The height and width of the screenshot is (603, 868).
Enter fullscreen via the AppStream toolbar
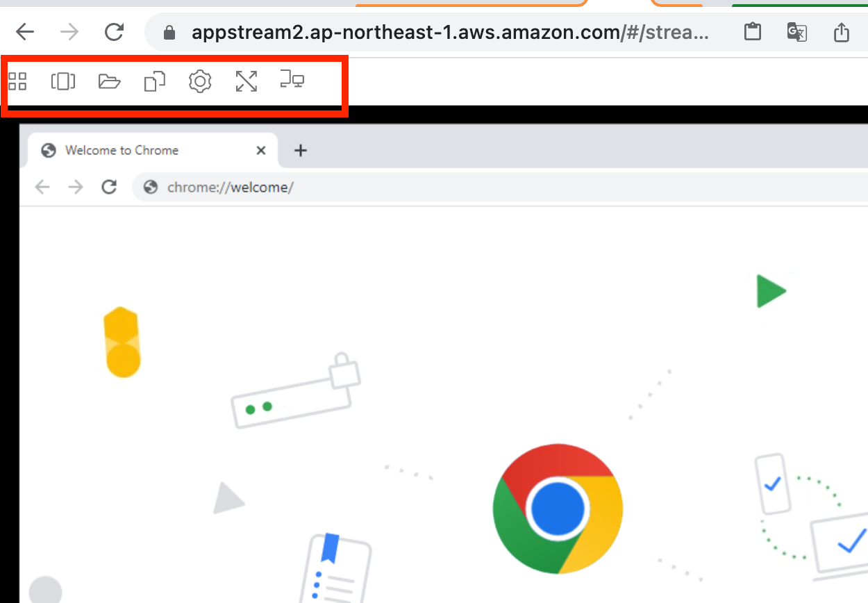click(247, 81)
